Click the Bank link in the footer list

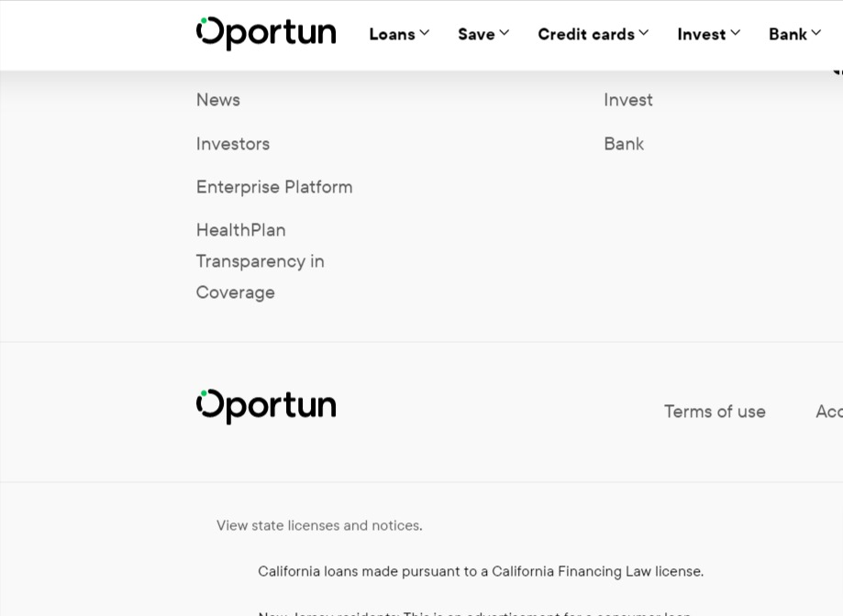[x=623, y=143]
